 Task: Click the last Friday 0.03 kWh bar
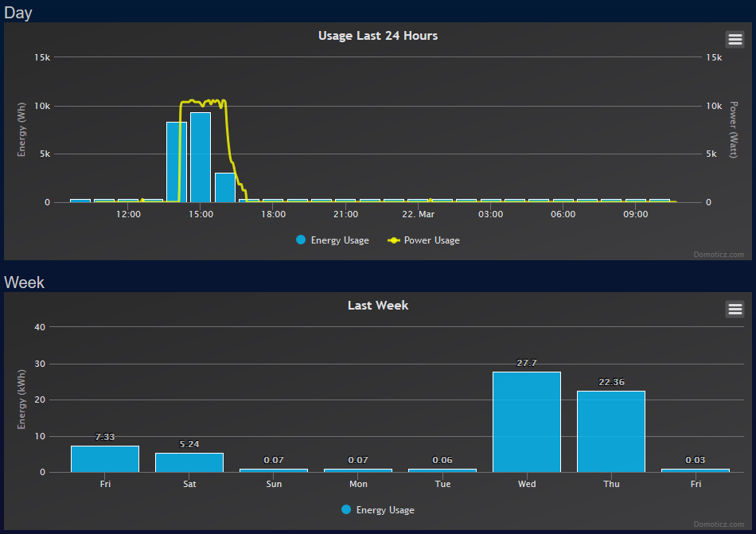point(695,470)
